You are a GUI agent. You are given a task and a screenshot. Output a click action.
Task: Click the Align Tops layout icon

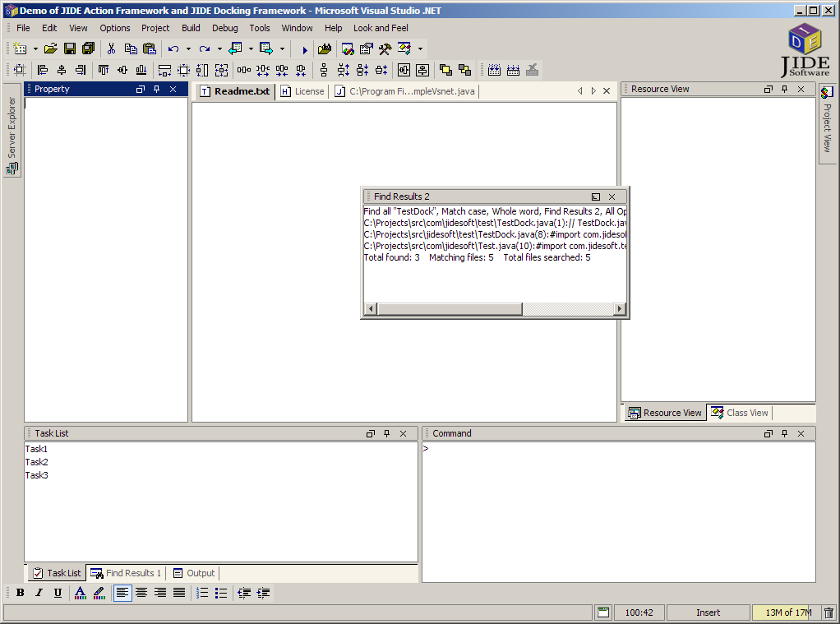[x=104, y=70]
